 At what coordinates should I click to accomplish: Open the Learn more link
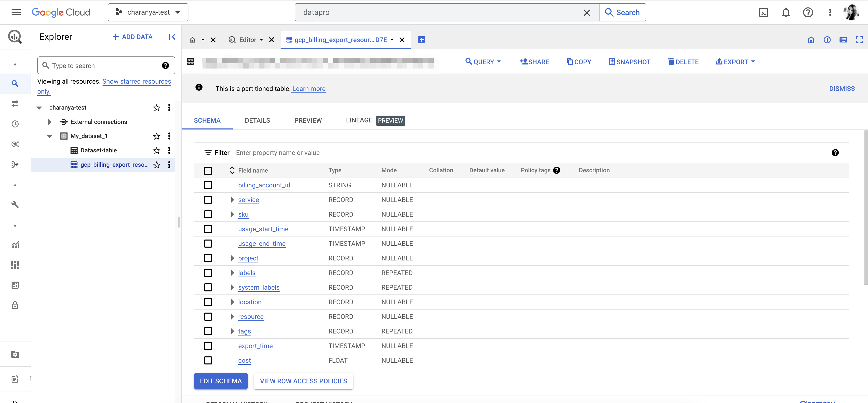[x=309, y=89]
